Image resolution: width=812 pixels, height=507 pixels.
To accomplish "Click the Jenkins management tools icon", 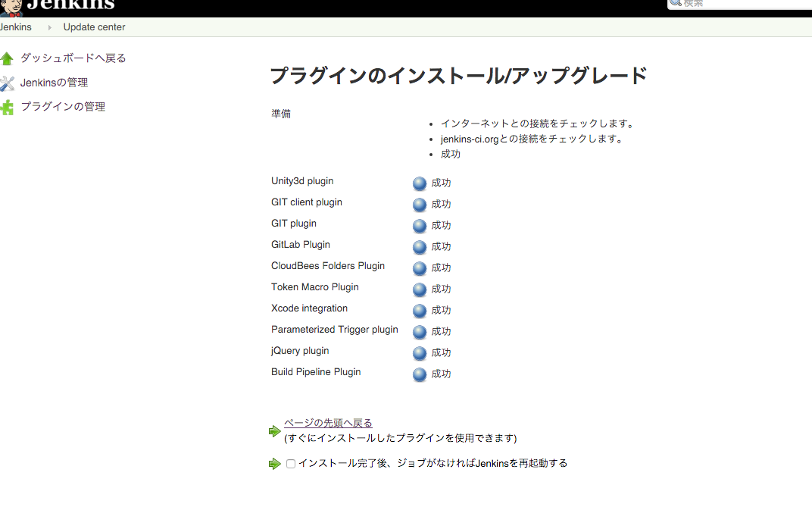I will 7,83.
